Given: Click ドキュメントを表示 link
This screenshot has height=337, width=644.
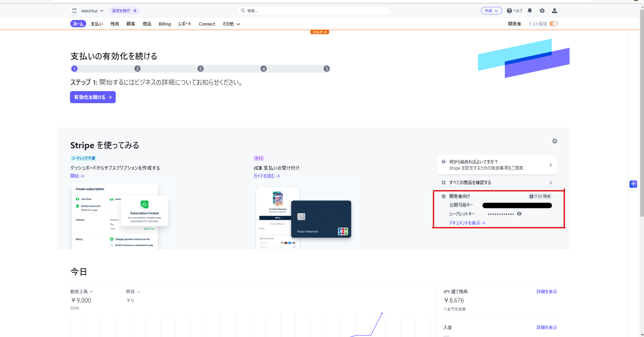Looking at the screenshot, I should (x=467, y=223).
